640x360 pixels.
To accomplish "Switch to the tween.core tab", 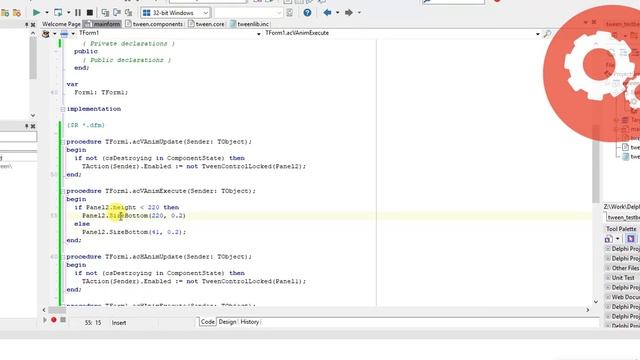I will pos(207,24).
